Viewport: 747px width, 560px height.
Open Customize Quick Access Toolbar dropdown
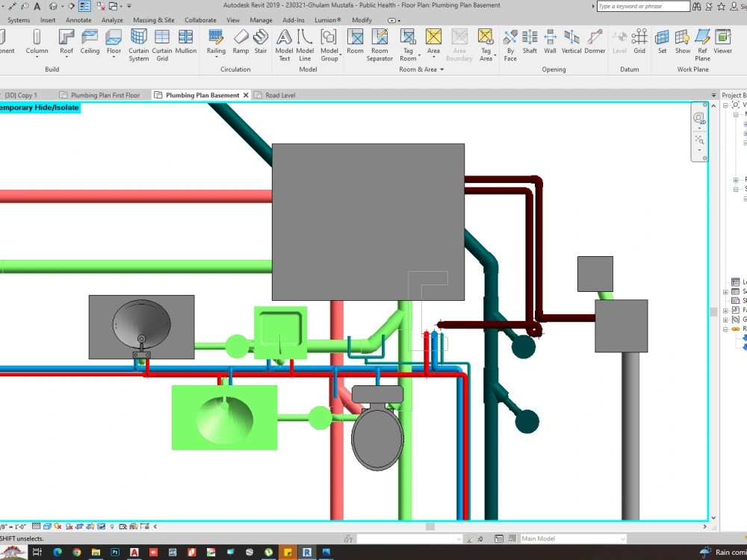129,6
